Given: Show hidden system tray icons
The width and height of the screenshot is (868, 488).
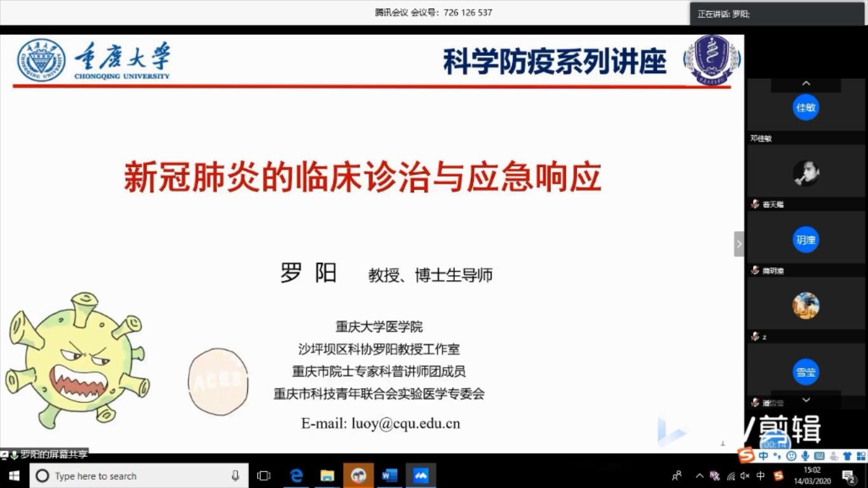Looking at the screenshot, I should click(700, 476).
